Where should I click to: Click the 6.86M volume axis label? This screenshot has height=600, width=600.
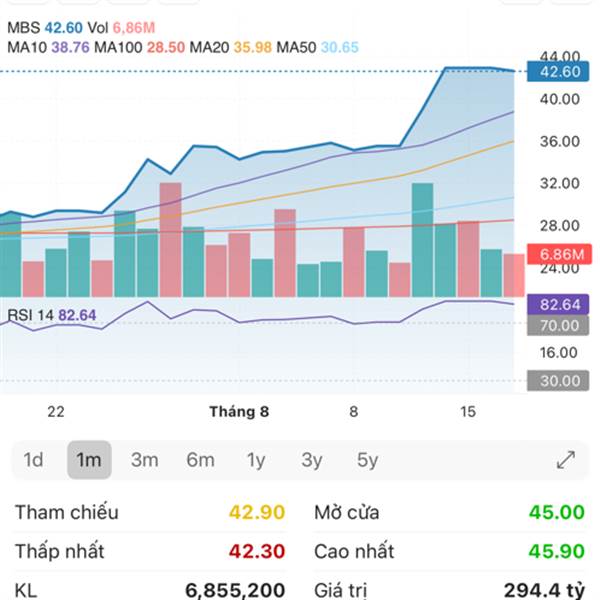pos(559,254)
